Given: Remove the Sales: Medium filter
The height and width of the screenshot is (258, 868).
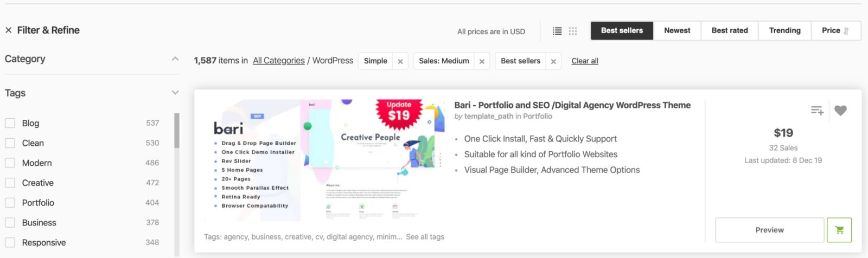Looking at the screenshot, I should pos(482,61).
